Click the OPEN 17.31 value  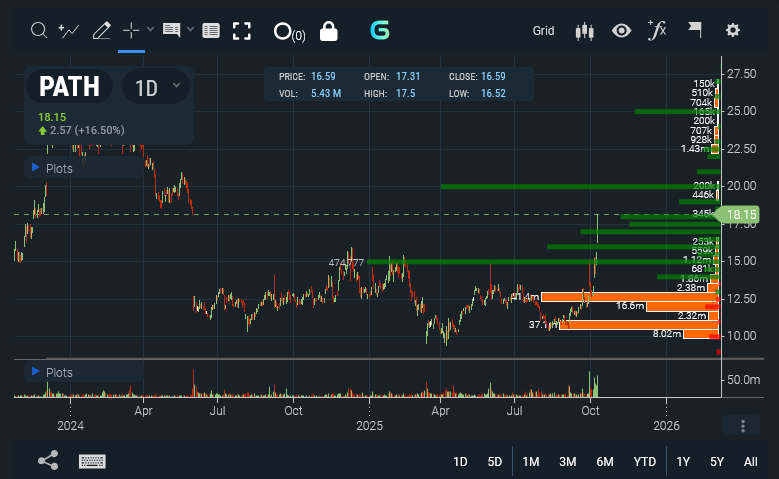click(408, 77)
